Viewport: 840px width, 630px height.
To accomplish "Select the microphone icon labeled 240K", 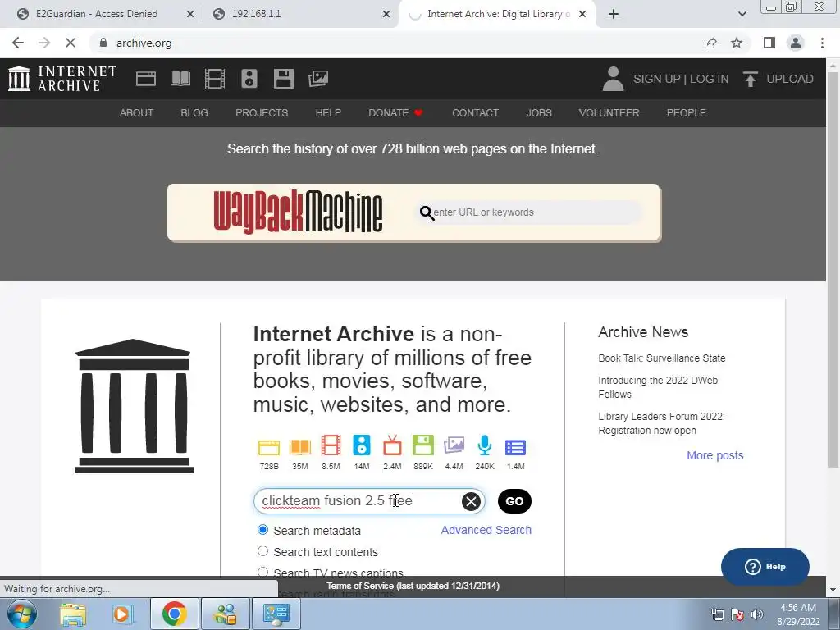I will [x=484, y=445].
